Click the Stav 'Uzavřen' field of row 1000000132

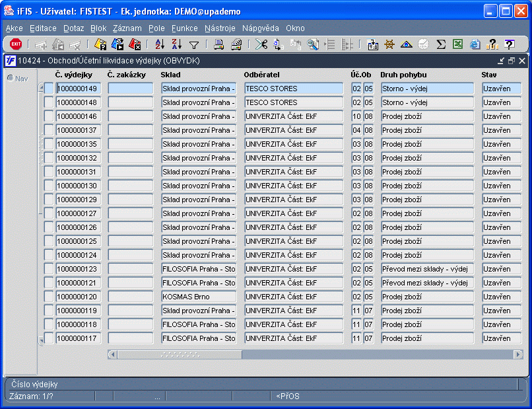point(502,158)
